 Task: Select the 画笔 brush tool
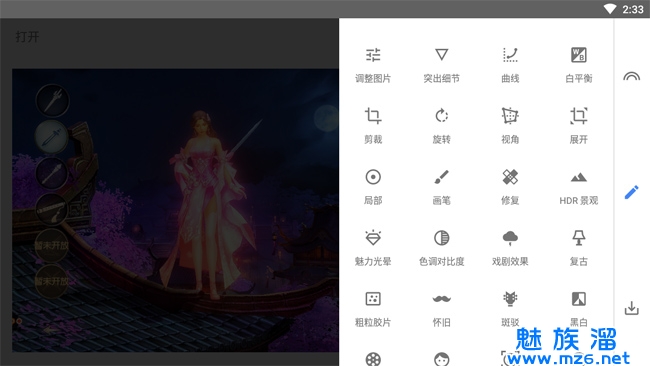441,187
